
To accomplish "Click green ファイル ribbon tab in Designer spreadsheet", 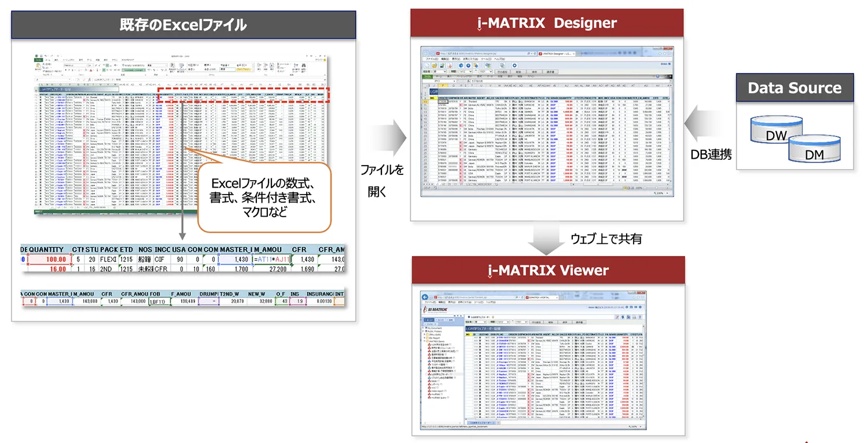I will [x=428, y=76].
